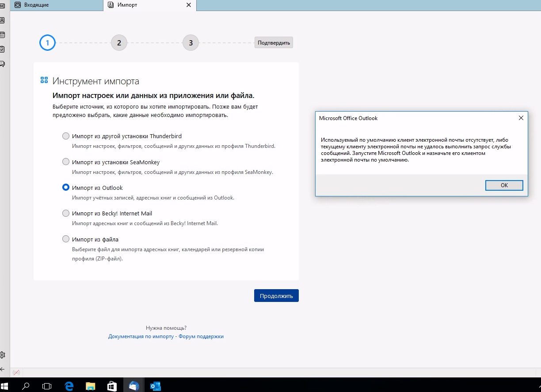The image size is (541, 392).
Task: Select Импорт из установки SeaMonkey
Action: point(66,162)
